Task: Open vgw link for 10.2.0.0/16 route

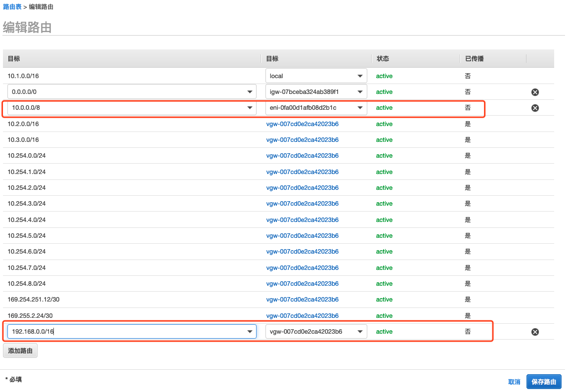Action: [x=302, y=124]
